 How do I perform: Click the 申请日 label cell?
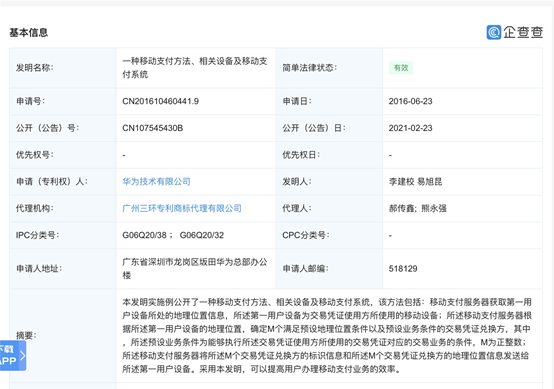click(329, 101)
